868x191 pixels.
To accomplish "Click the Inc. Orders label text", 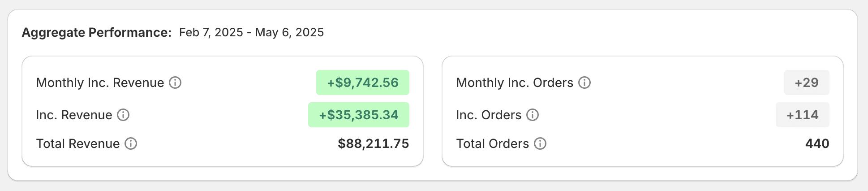I will 489,115.
